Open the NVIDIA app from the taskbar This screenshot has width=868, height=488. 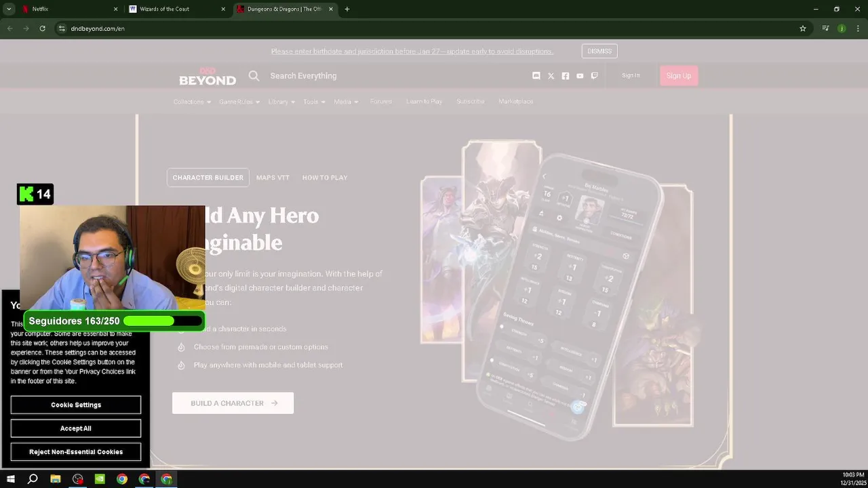tap(100, 479)
